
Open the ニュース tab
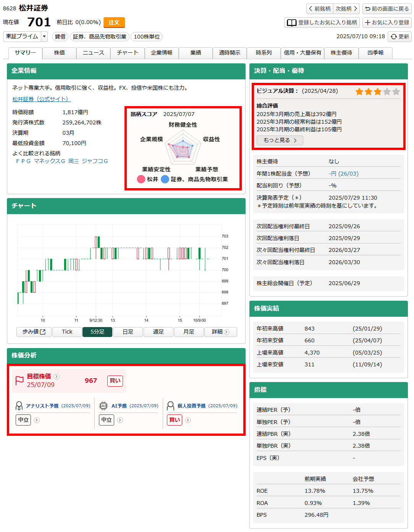click(x=93, y=53)
